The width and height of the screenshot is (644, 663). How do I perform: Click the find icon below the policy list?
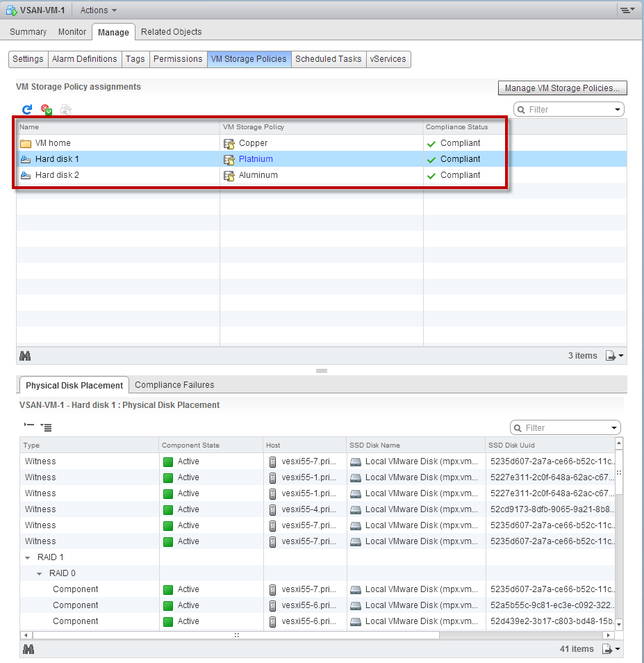coord(25,355)
